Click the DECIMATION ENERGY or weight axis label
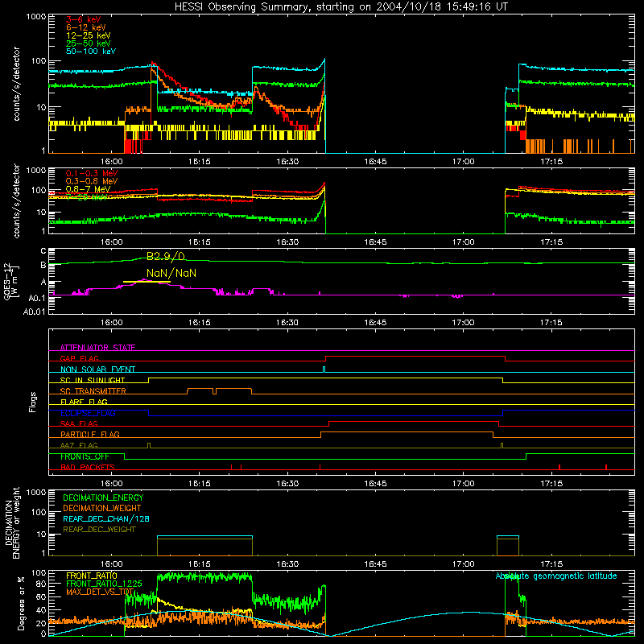This screenshot has width=644, height=644. [11, 522]
